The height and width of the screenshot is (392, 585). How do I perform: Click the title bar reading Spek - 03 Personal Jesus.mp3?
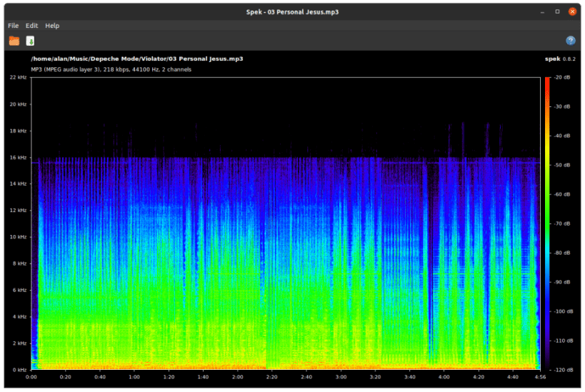coord(292,11)
